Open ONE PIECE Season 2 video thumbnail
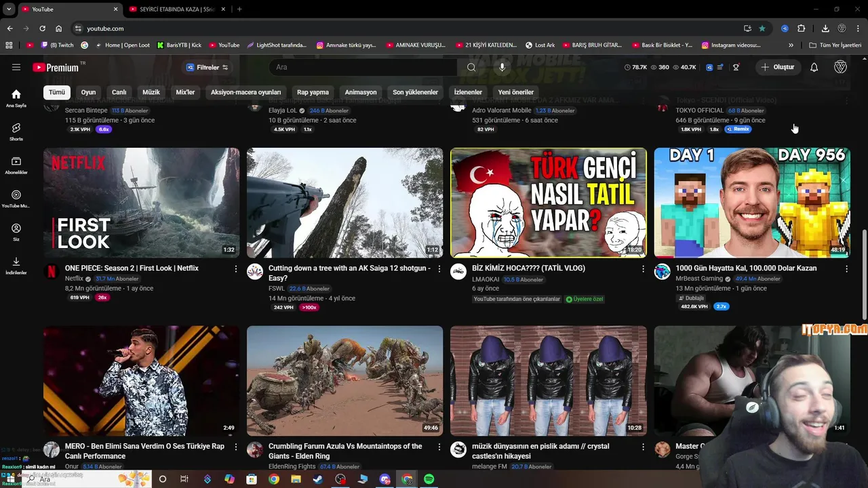868x488 pixels. pyautogui.click(x=141, y=203)
